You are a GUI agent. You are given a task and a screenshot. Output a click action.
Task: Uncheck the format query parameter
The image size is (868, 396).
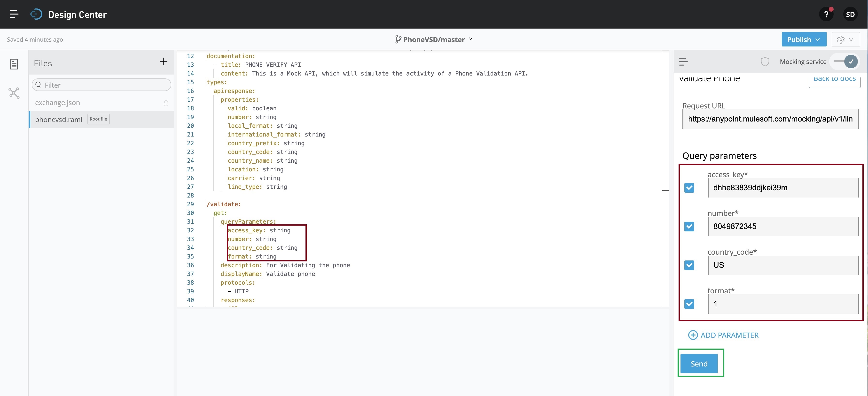[689, 304]
